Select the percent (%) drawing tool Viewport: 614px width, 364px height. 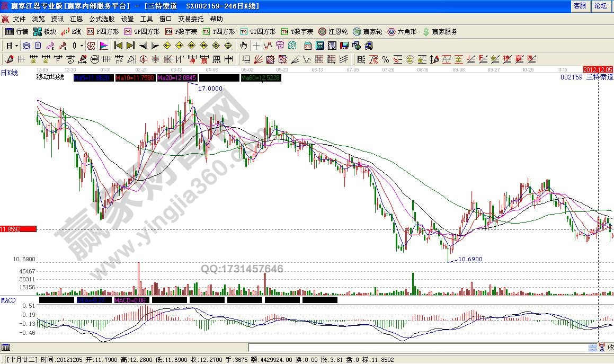click(385, 59)
